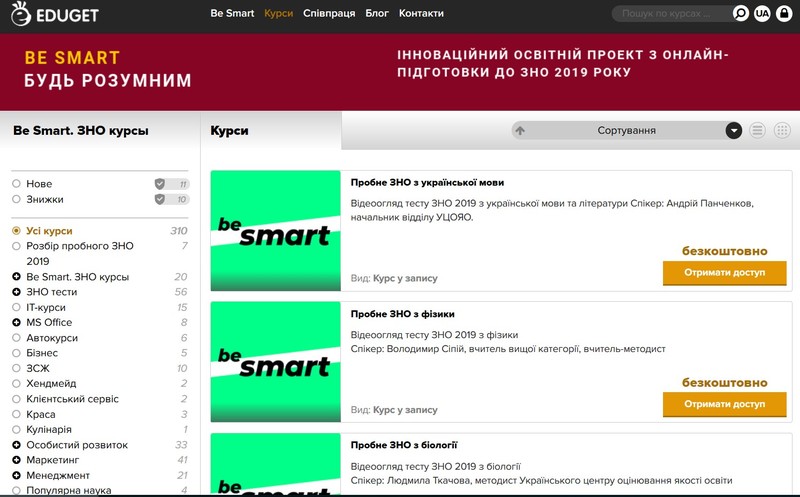Select the Знижки filter radio
This screenshot has height=497, width=800.
[16, 199]
